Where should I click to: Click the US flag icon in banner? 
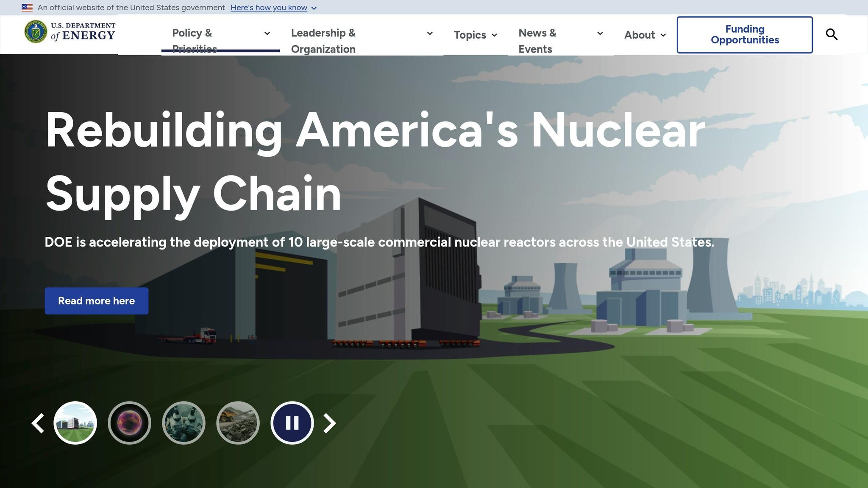[27, 8]
